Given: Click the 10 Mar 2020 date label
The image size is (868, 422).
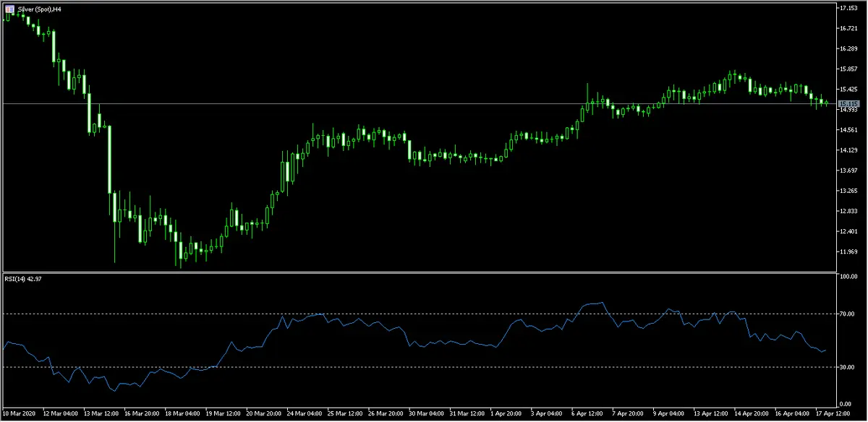Looking at the screenshot, I should [21, 415].
